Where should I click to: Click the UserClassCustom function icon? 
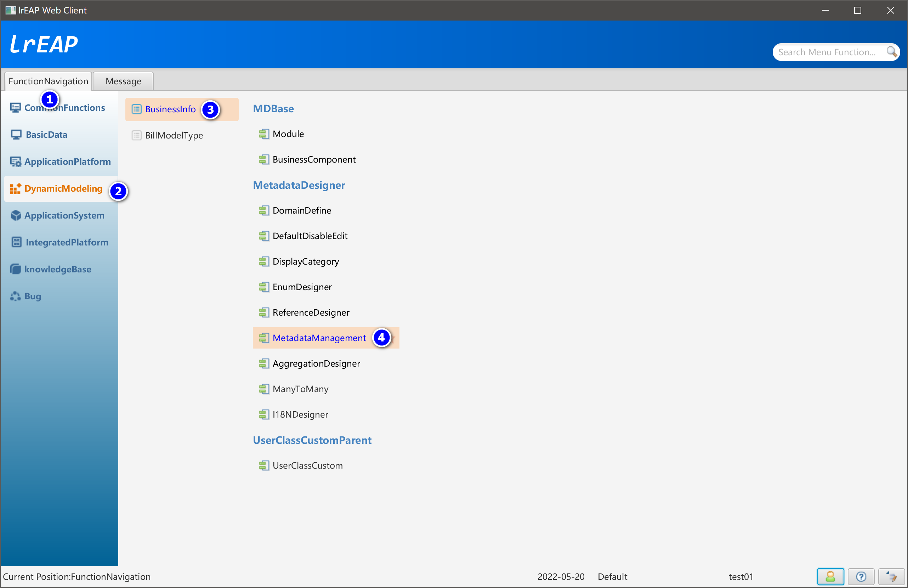[x=263, y=466]
